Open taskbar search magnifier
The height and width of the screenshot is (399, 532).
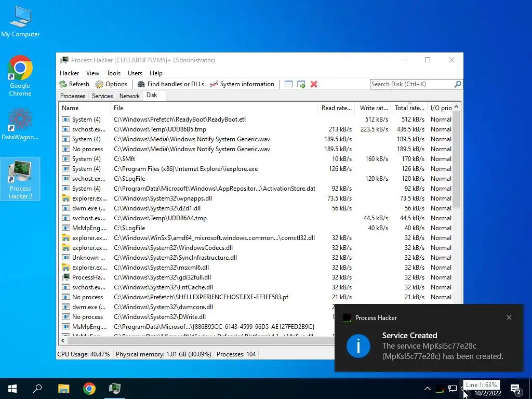37,389
